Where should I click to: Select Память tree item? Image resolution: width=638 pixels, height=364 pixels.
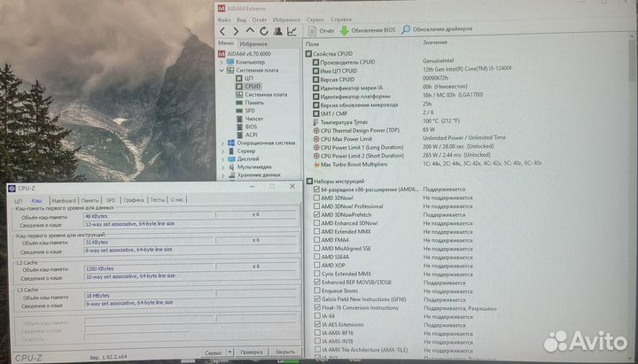(249, 103)
